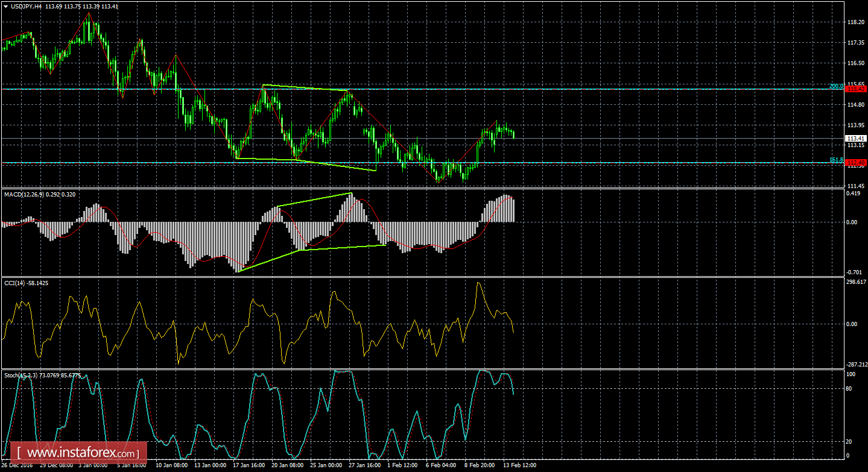Image resolution: width=868 pixels, height=472 pixels.
Task: Open the dropdown arrow beside USDJPY,H4
Action: [x=5, y=6]
